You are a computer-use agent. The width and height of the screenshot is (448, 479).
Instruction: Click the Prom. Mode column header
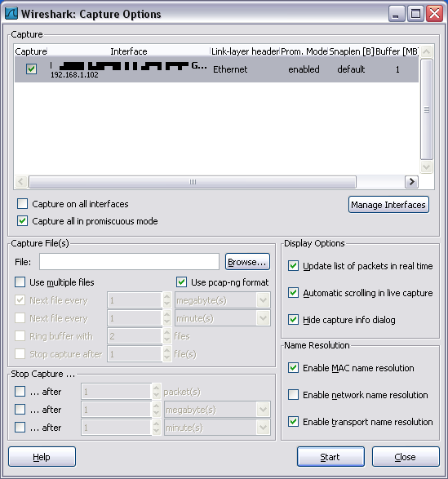click(x=304, y=51)
